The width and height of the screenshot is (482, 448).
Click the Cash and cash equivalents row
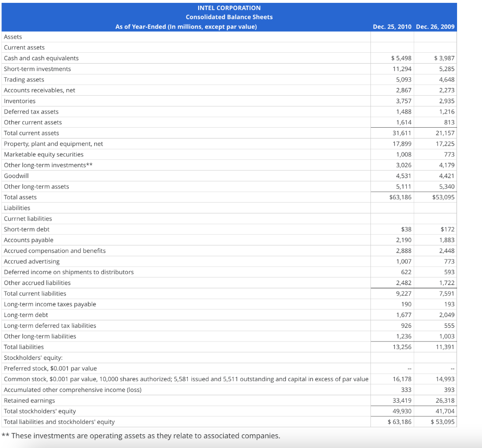[x=40, y=58]
